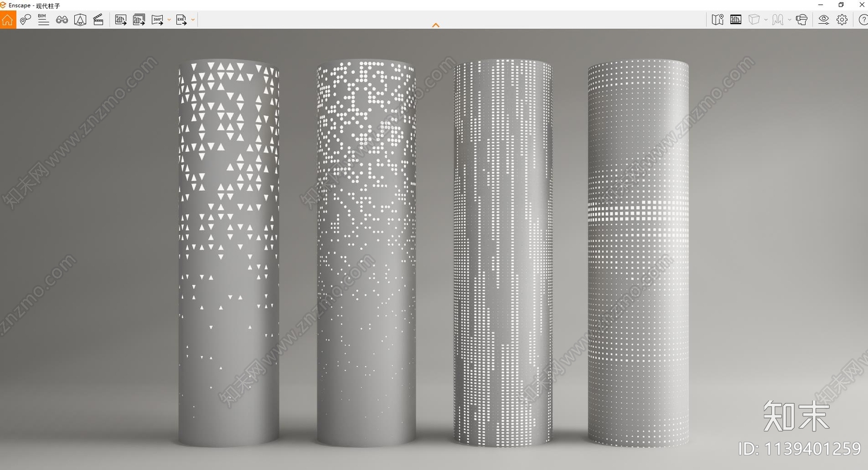
Task: Click the batch rendering export icon
Action: point(139,20)
